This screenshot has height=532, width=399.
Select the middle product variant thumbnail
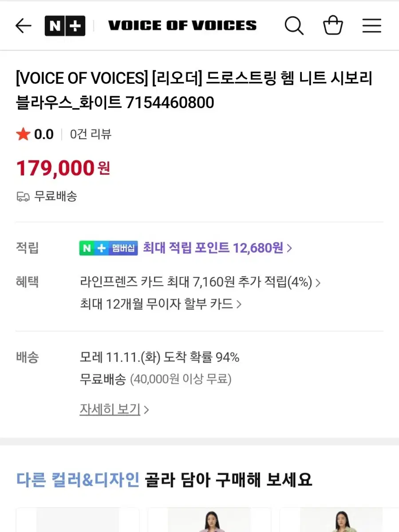click(209, 520)
